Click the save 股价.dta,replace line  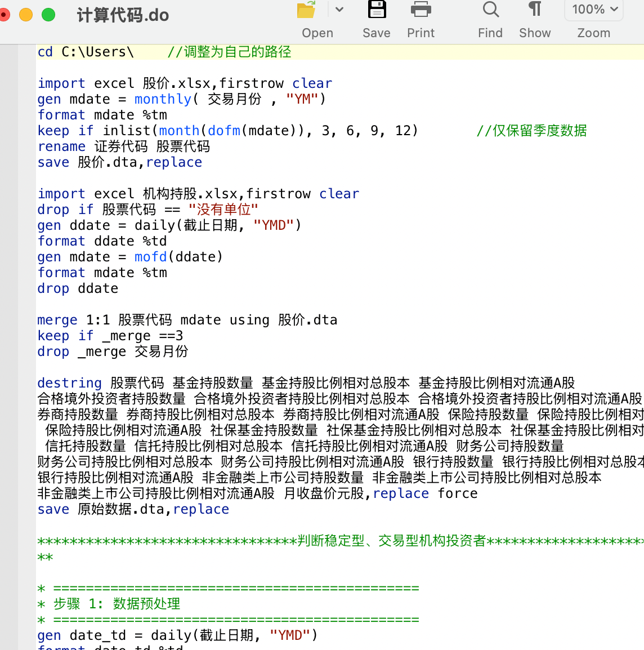120,162
